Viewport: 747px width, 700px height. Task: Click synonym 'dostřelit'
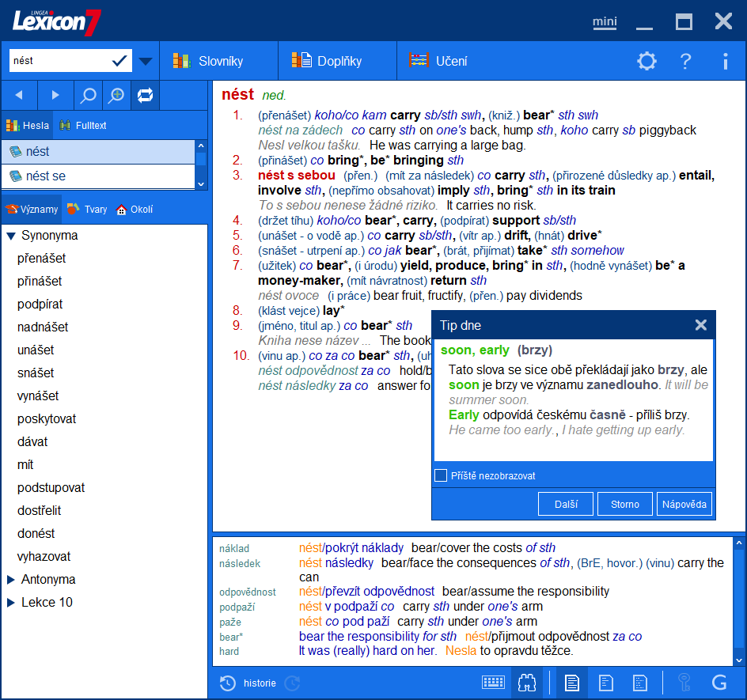coord(39,510)
